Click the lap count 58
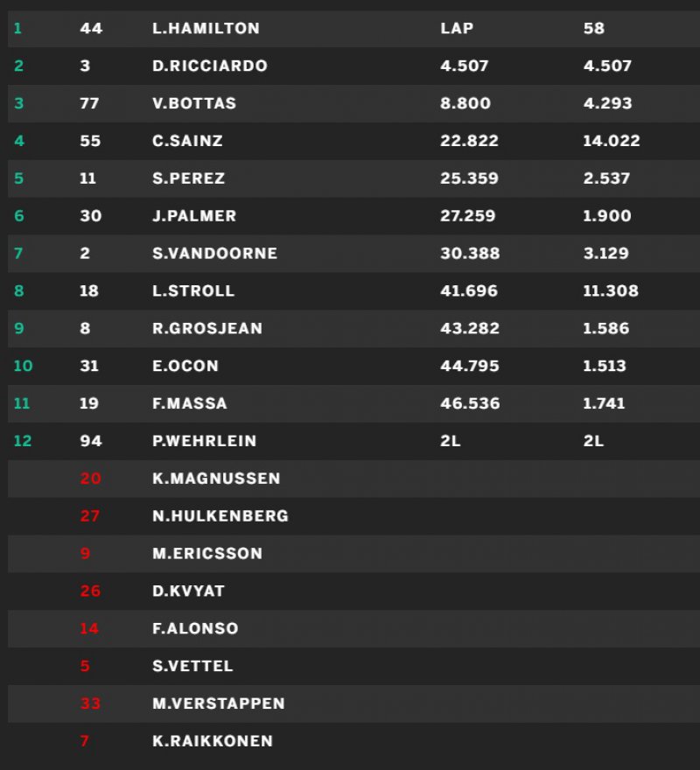 point(594,28)
